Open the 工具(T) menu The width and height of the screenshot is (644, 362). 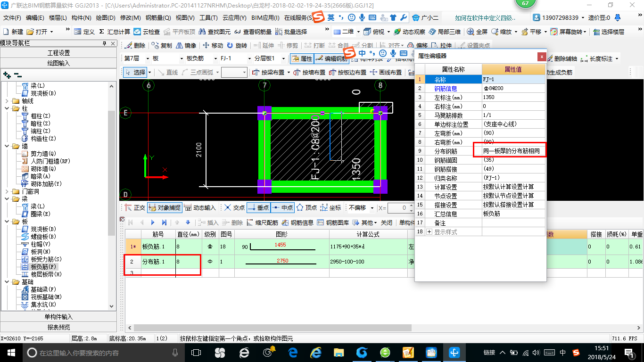[x=208, y=18]
